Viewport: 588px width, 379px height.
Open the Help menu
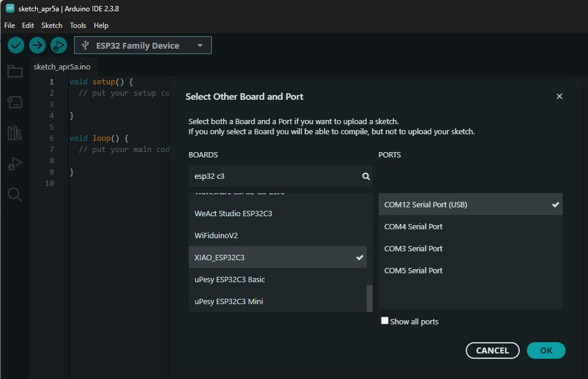point(101,26)
